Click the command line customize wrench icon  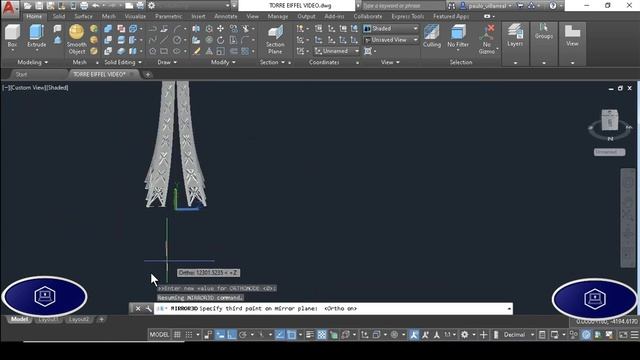pos(149,309)
